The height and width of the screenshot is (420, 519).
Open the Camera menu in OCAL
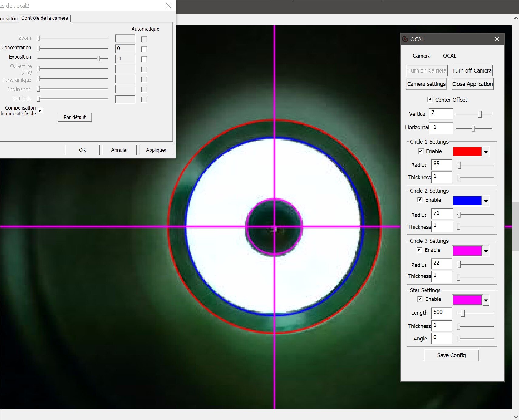click(421, 56)
